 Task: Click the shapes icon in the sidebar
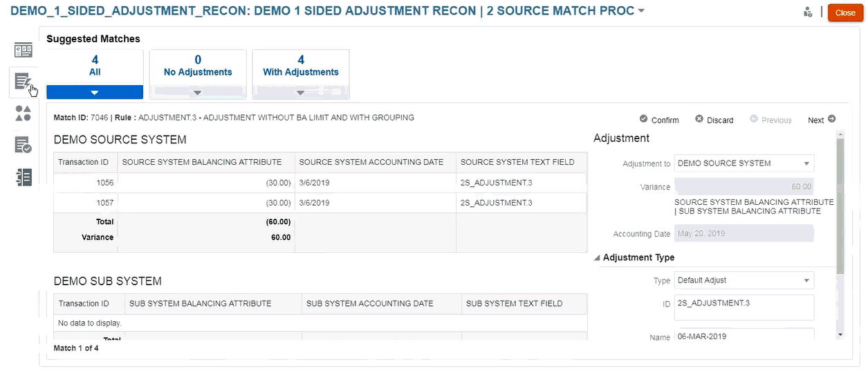(x=24, y=114)
